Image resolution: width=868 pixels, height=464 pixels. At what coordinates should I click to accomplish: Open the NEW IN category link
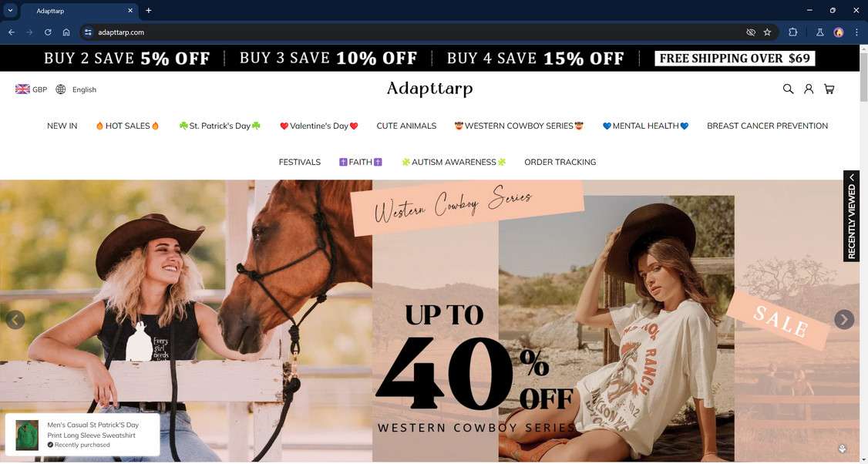tap(62, 126)
